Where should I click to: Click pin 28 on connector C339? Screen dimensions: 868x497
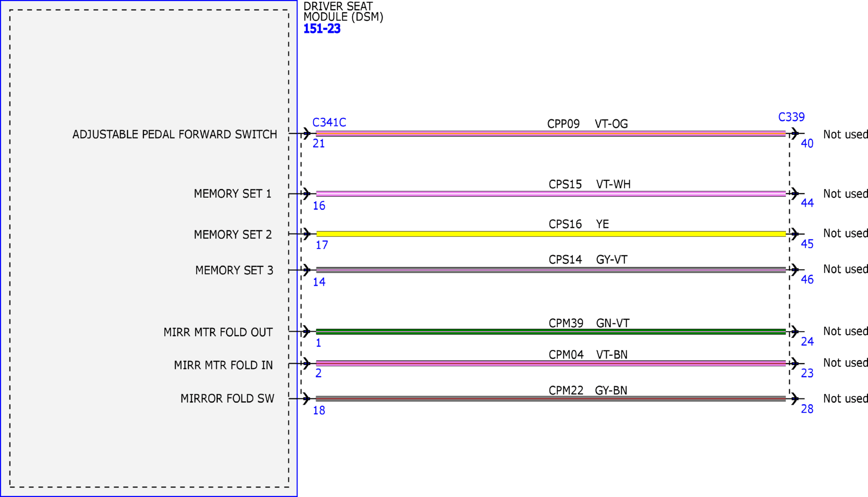807,409
